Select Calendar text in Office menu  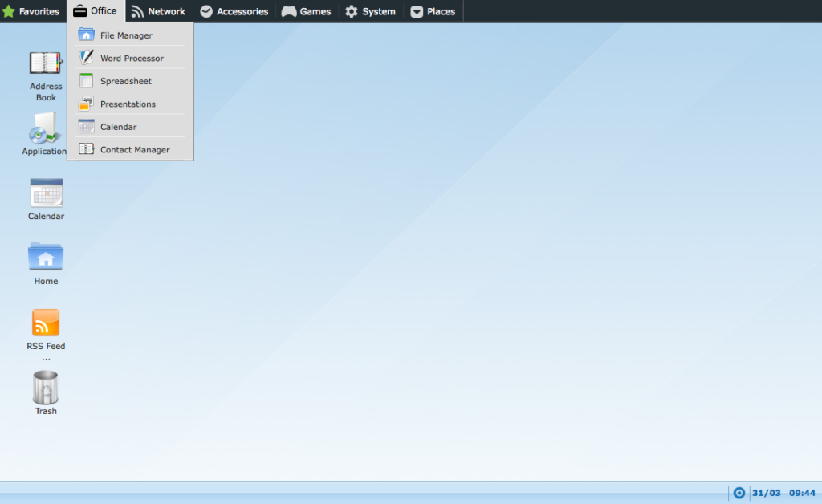click(119, 127)
